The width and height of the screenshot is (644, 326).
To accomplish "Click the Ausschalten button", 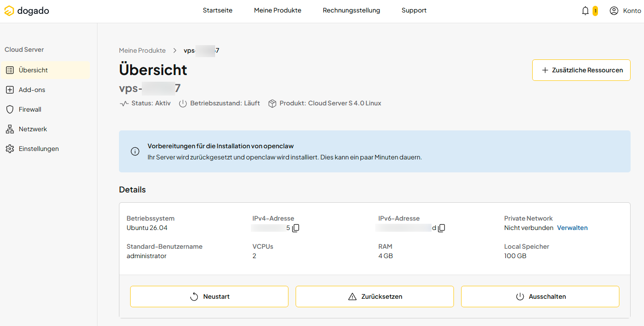I will point(540,297).
